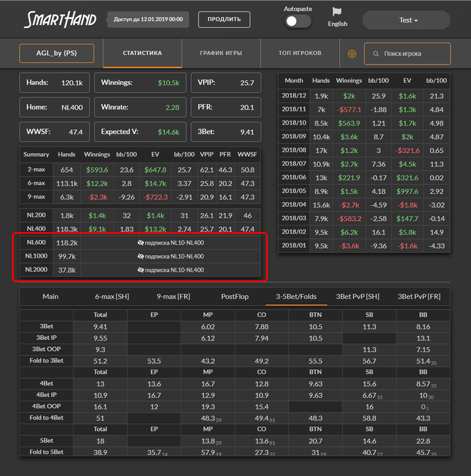Click the 3Bet BTN value 10.5
Screen dimensions: 471x476
click(315, 327)
